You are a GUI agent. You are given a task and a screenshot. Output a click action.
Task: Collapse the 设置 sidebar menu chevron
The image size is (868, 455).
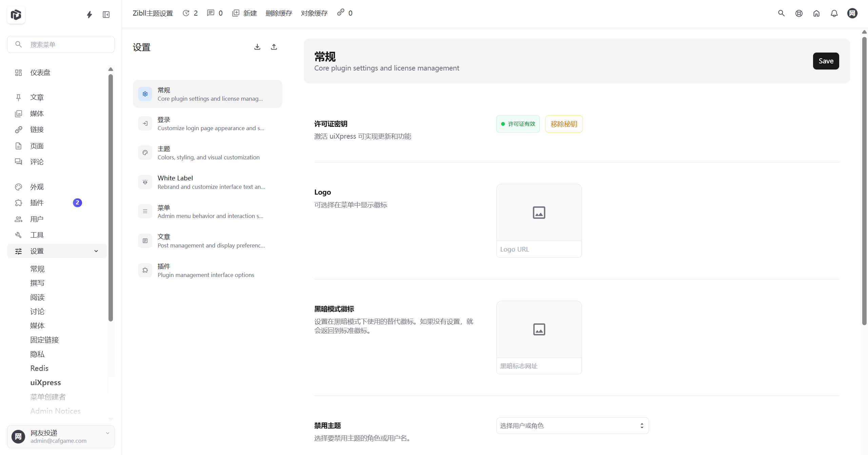[96, 251]
